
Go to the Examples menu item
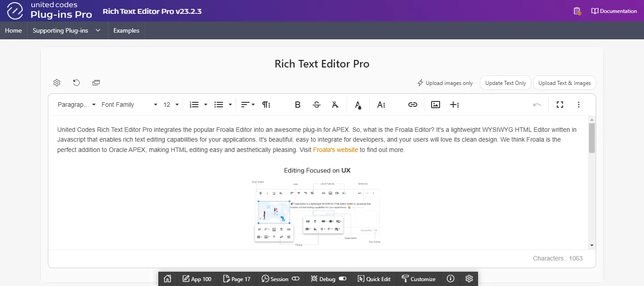pyautogui.click(x=126, y=30)
